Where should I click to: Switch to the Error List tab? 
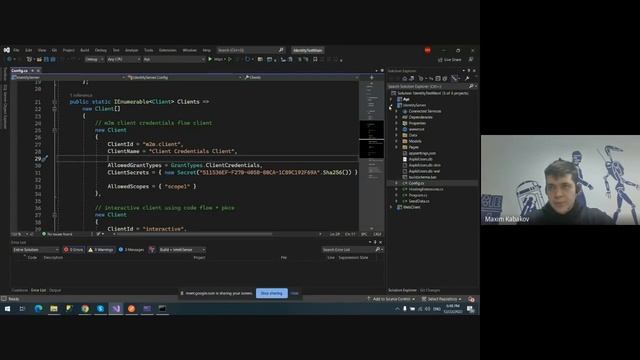38,290
